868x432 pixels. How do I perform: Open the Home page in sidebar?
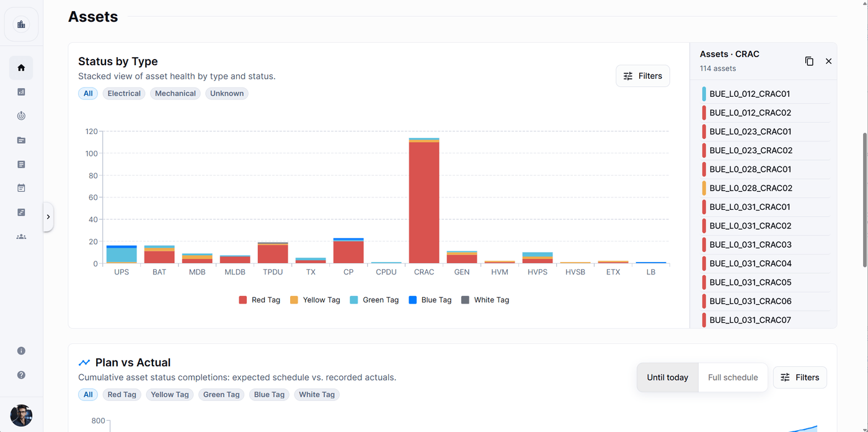tap(21, 68)
